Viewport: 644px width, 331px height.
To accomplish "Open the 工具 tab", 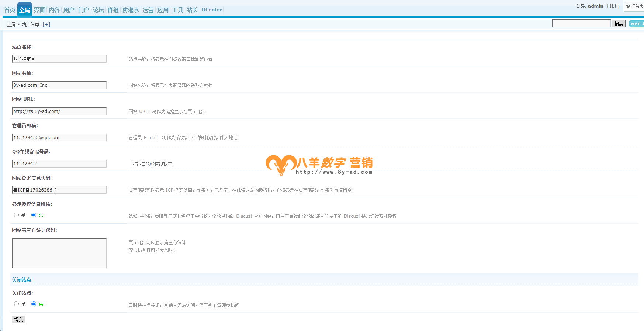I will point(178,10).
